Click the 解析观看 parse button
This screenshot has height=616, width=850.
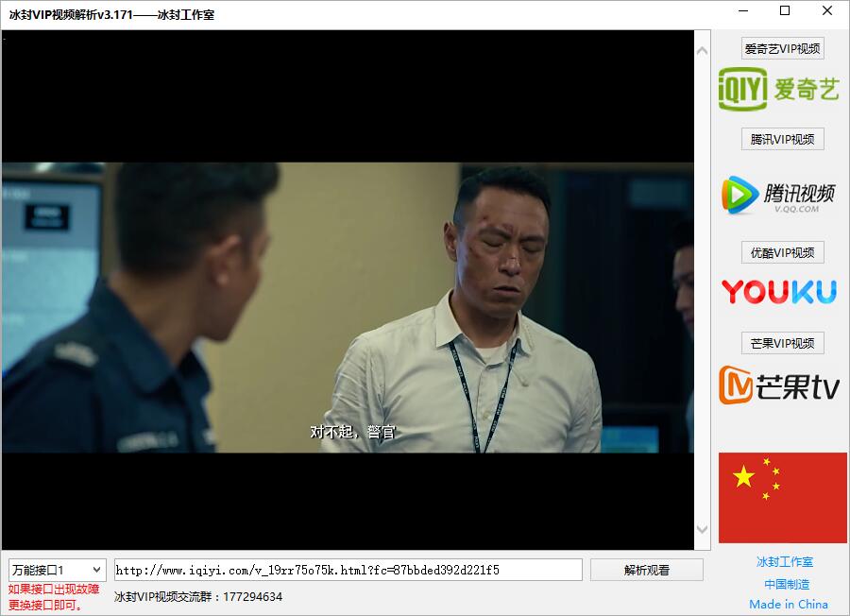tap(647, 570)
